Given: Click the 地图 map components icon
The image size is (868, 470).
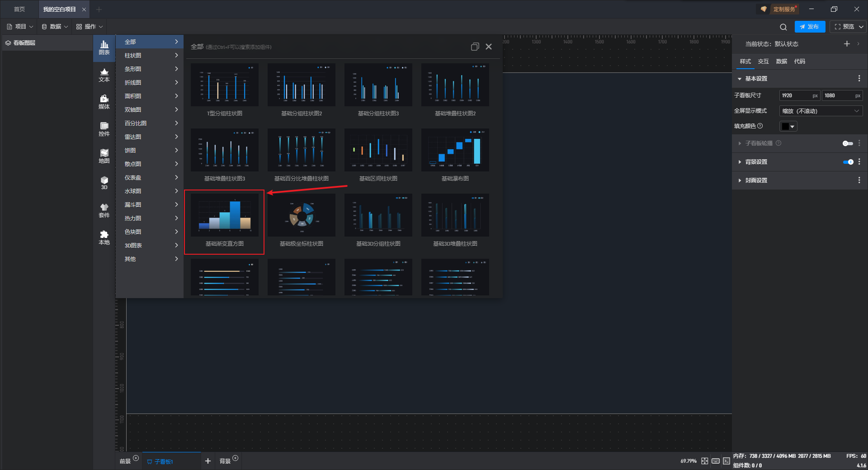Looking at the screenshot, I should tap(104, 156).
